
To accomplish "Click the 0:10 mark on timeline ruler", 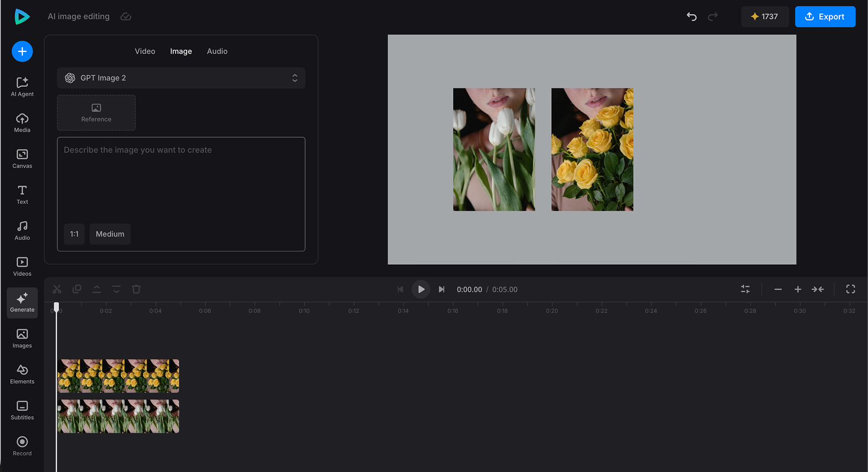I will [x=304, y=311].
